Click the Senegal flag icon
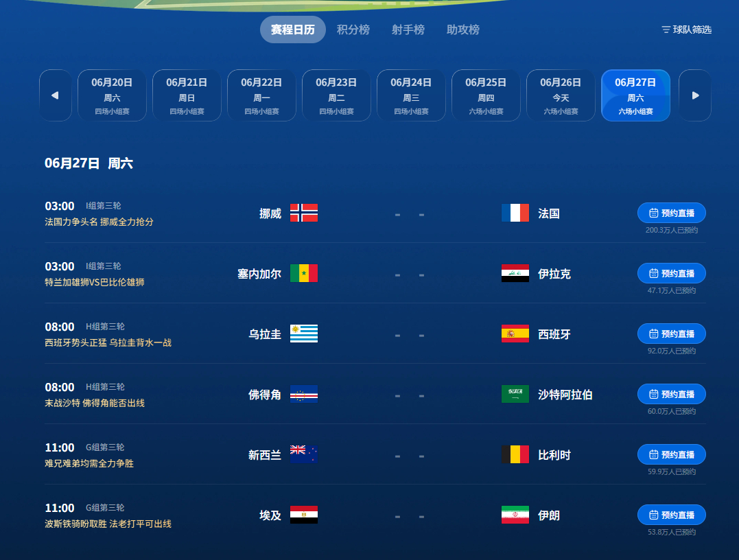Viewport: 739px width, 560px height. [303, 273]
